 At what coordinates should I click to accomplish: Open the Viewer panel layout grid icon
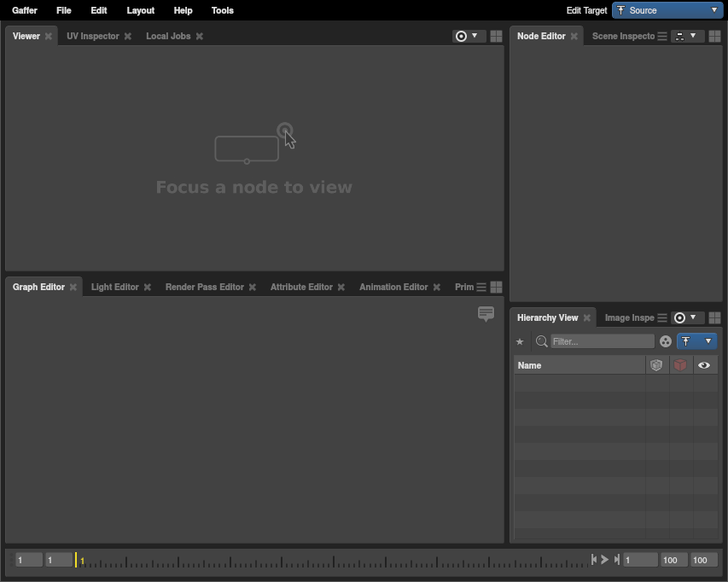click(496, 36)
